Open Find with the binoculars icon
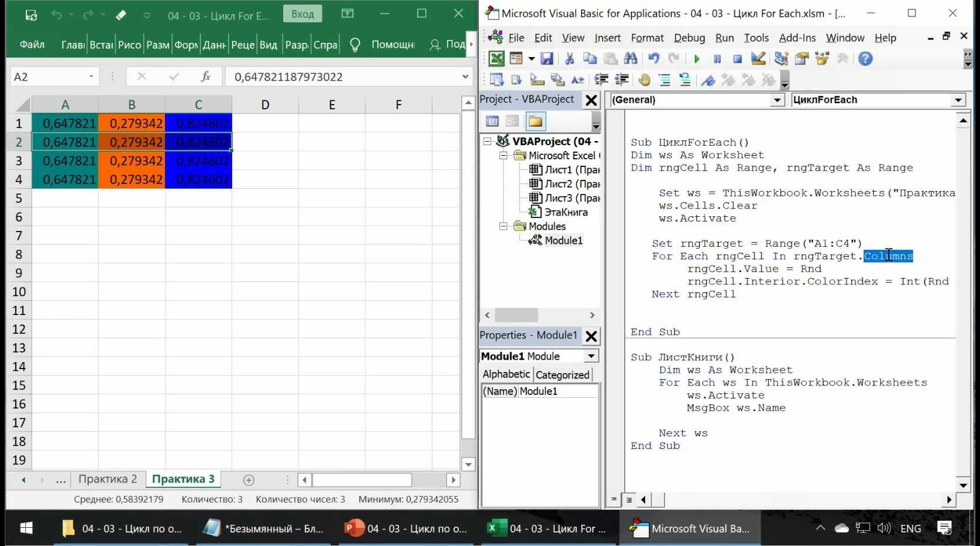980x546 pixels. (630, 59)
